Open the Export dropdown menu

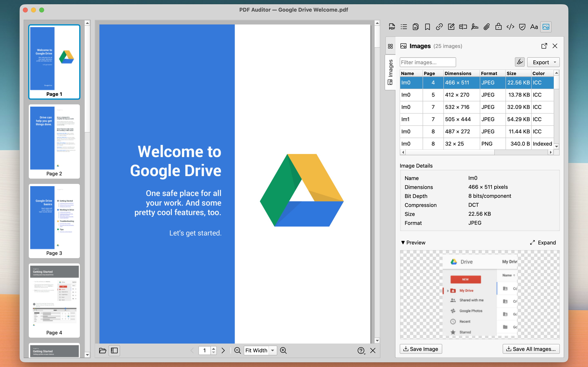tap(543, 62)
